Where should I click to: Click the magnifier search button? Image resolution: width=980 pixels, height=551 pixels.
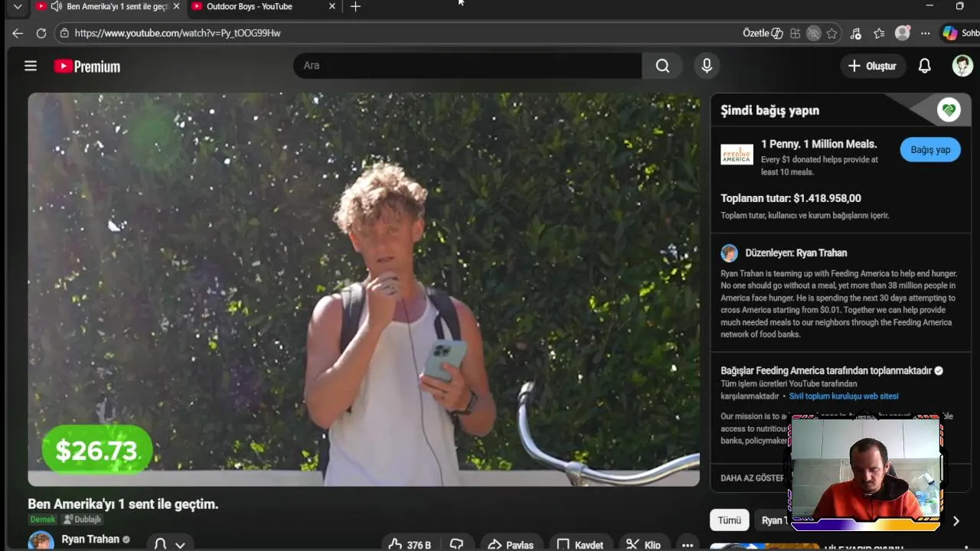pos(663,66)
